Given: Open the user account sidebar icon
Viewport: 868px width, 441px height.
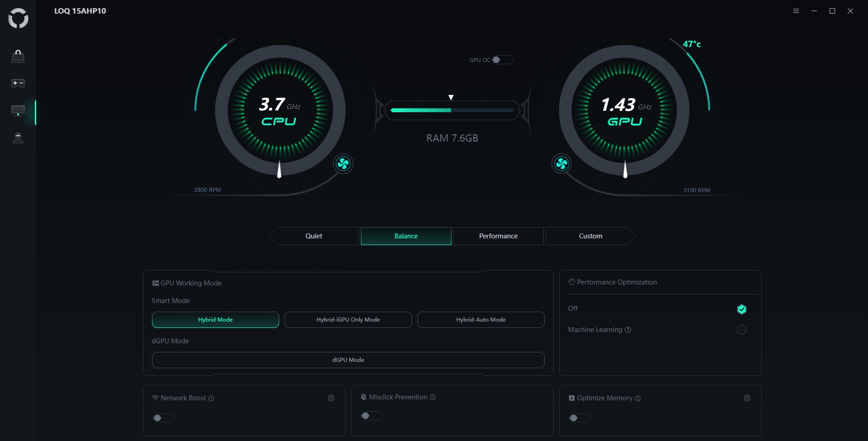Looking at the screenshot, I should (x=18, y=138).
